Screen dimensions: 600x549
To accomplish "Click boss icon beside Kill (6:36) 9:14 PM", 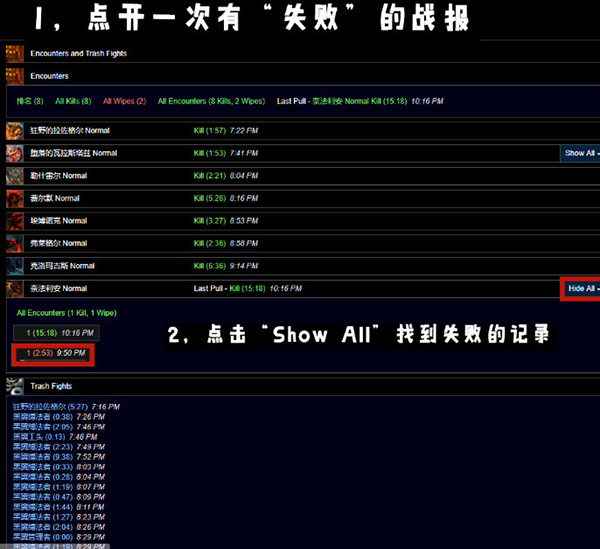I will click(14, 265).
